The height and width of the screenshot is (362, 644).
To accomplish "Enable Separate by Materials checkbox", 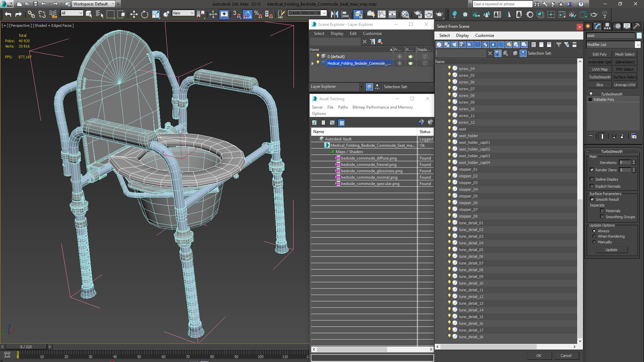I will click(x=602, y=211).
